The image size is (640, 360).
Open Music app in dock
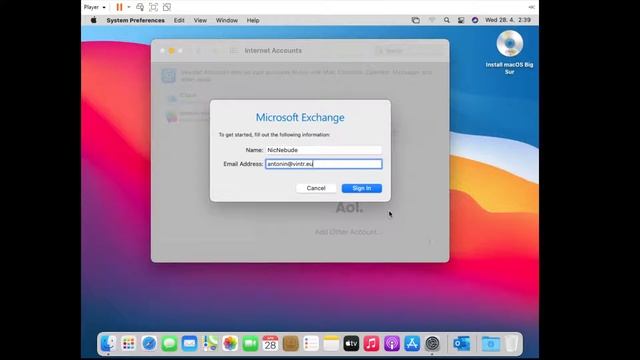[x=371, y=344]
